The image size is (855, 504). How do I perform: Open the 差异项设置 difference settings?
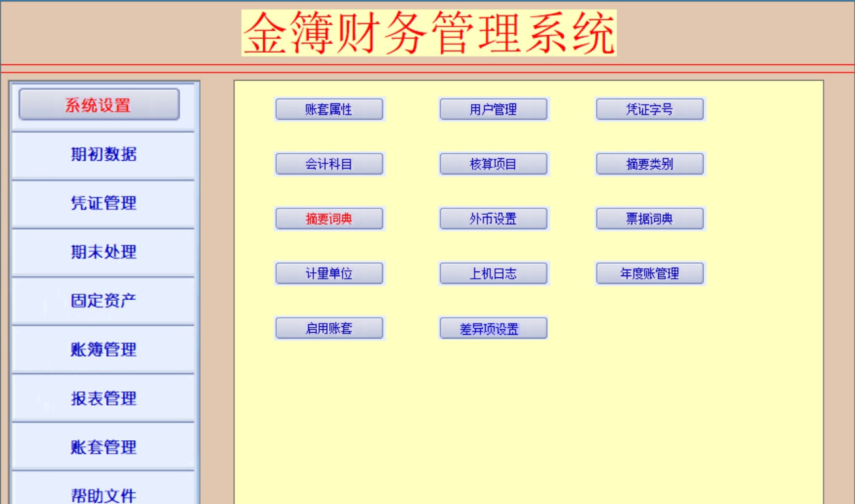pyautogui.click(x=494, y=328)
